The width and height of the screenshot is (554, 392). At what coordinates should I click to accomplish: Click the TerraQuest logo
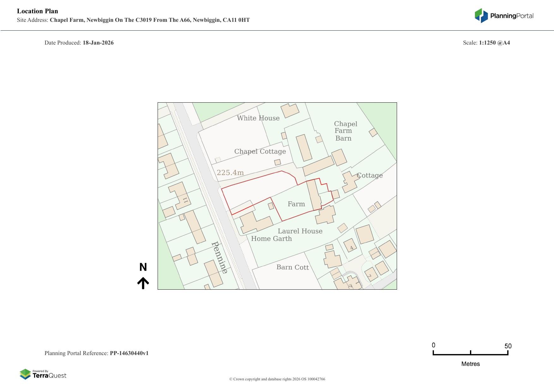click(x=43, y=374)
